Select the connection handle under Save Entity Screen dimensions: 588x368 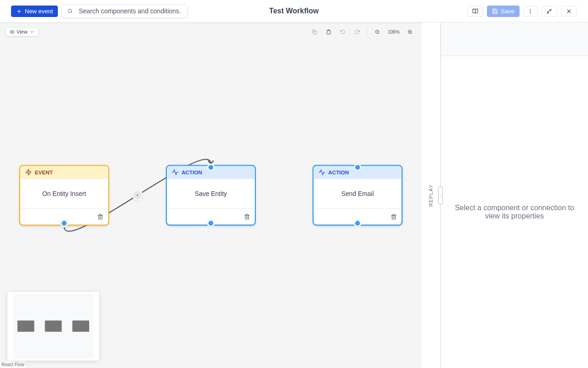211,223
